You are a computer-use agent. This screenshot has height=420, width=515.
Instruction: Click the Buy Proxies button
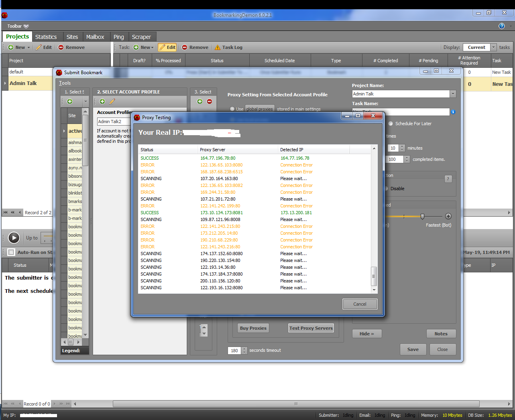[253, 328]
